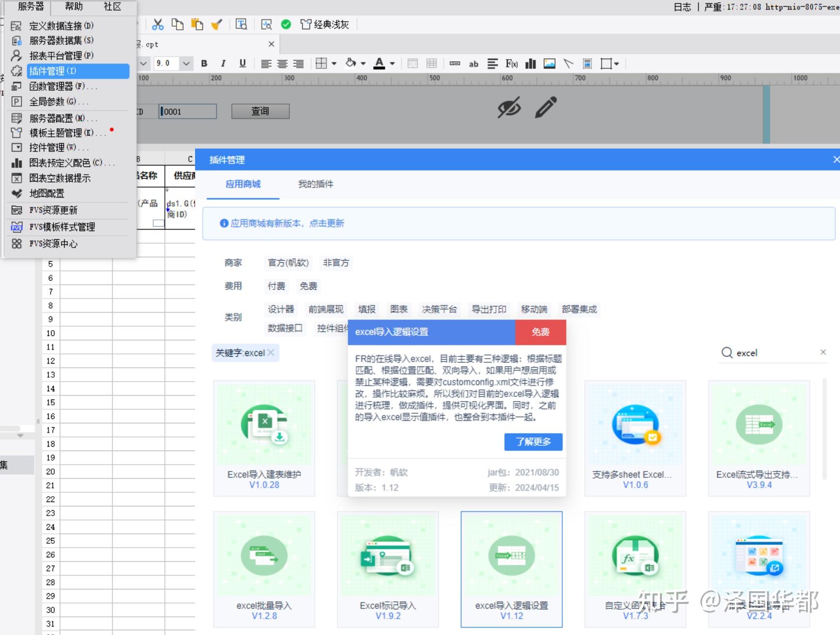840x635 pixels.
Task: Switch to 我的插件 tab
Action: [315, 184]
